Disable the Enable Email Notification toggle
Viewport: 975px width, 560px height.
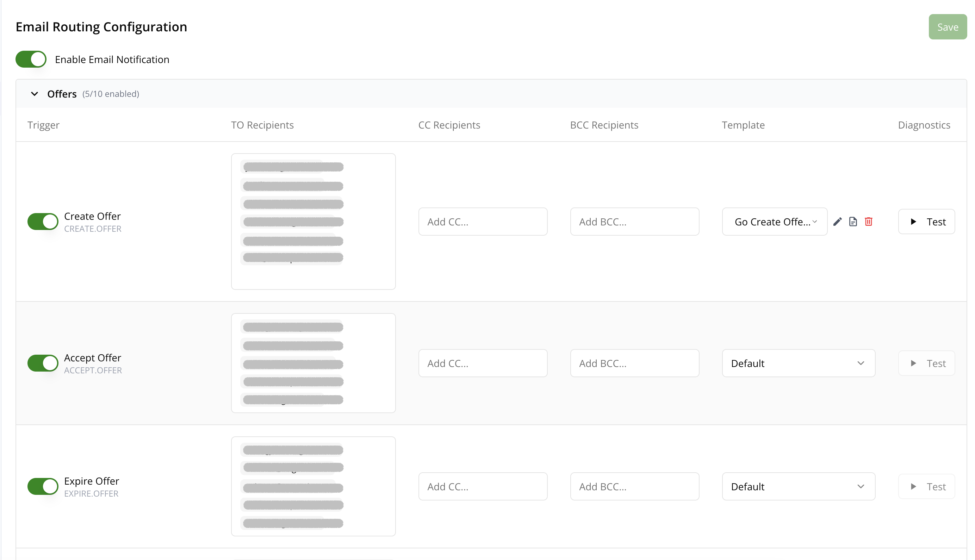(31, 59)
